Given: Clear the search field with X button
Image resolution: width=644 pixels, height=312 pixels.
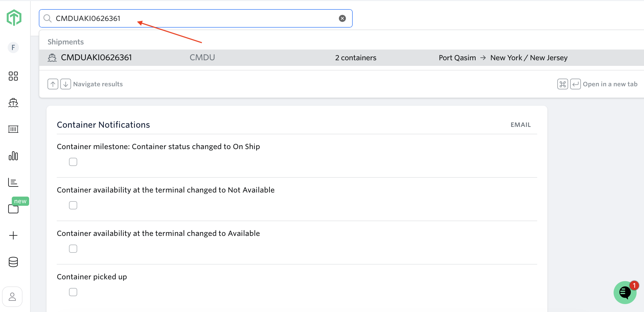Looking at the screenshot, I should point(342,18).
